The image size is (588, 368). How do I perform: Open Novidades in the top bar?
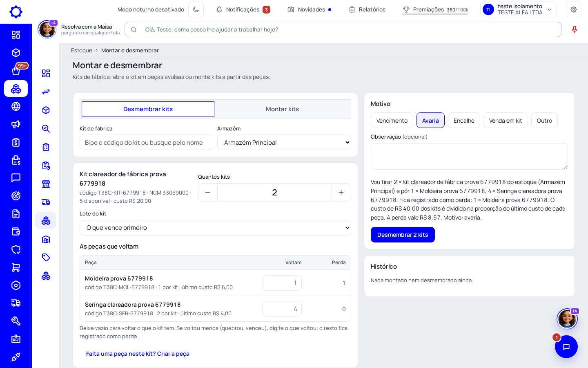pyautogui.click(x=310, y=9)
